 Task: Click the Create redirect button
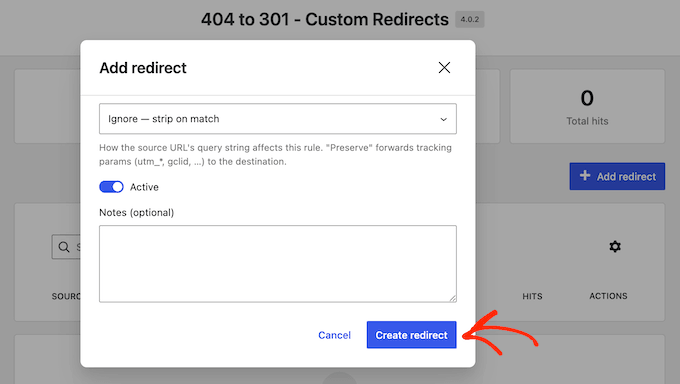(411, 335)
